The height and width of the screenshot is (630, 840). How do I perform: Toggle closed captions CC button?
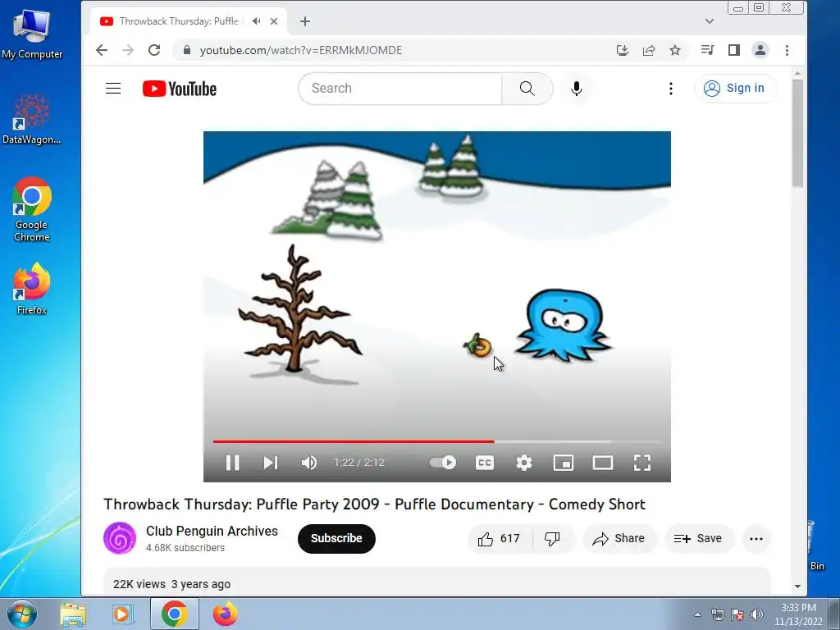pos(485,463)
